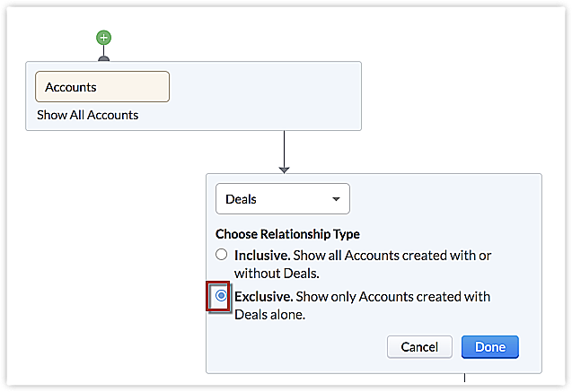Click the caret arrow in the Deals dropdown
Screen dimensions: 572x392
[x=336, y=199]
